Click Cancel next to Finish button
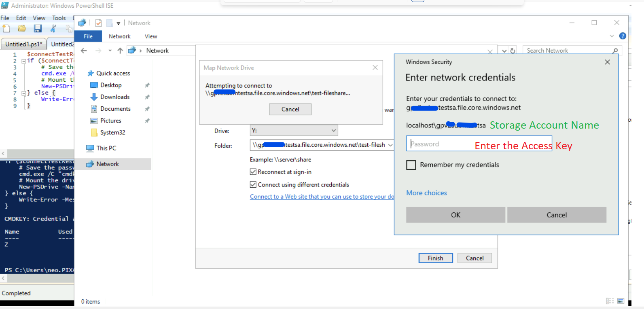This screenshot has height=309, width=644. tap(475, 258)
